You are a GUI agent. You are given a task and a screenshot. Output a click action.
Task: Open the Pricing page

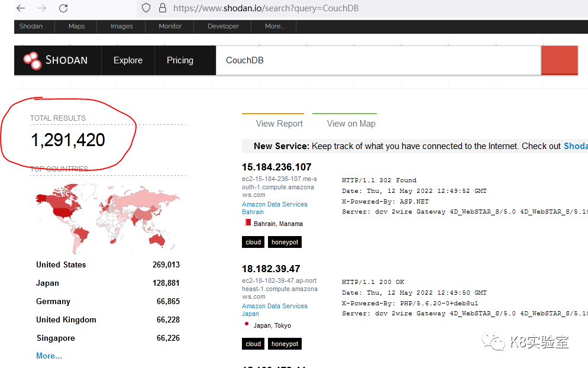pos(180,60)
